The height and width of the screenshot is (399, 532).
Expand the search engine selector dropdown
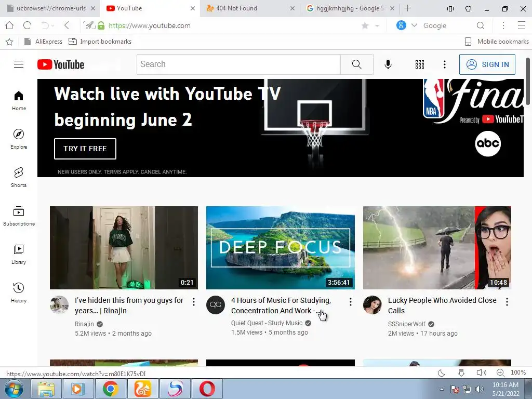pyautogui.click(x=414, y=25)
